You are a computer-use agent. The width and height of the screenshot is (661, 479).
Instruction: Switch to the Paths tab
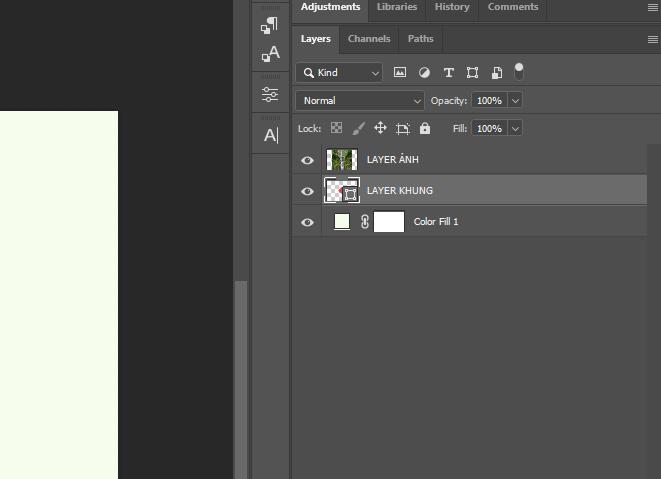420,39
